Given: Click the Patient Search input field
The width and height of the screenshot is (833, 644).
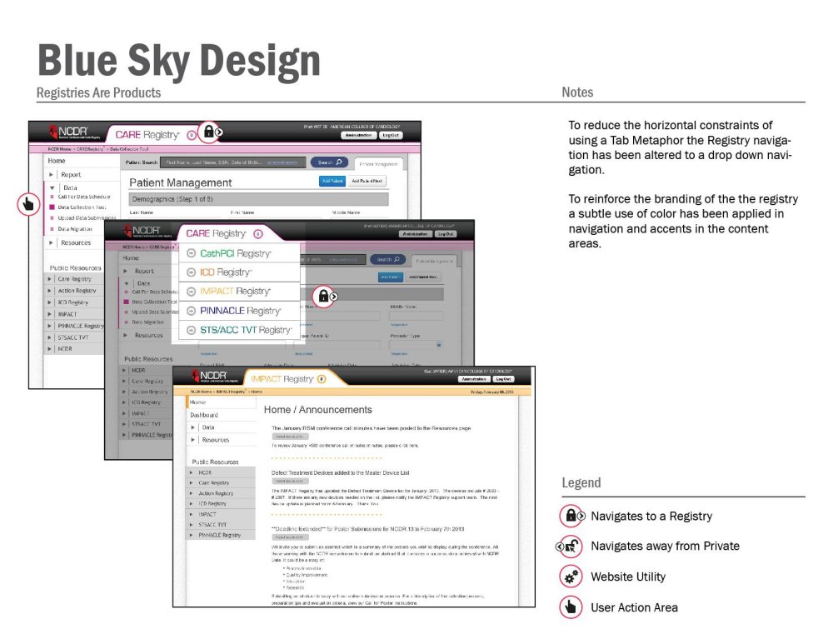Looking at the screenshot, I should (x=233, y=162).
